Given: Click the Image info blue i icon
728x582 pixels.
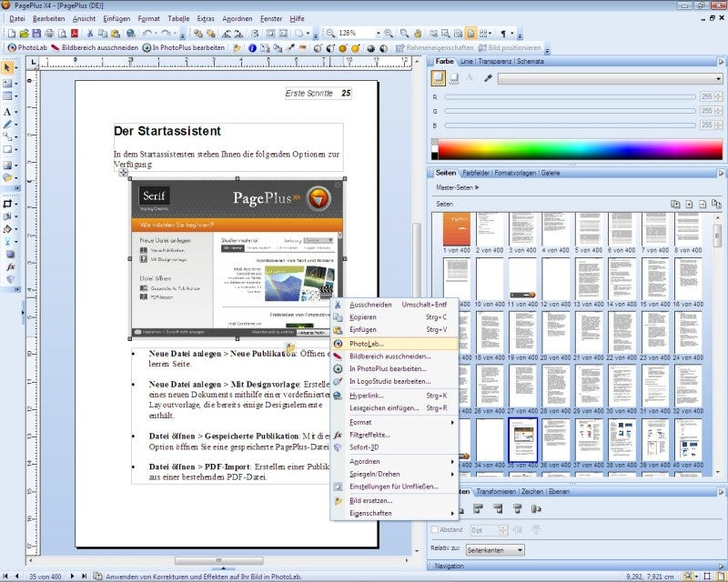Looking at the screenshot, I should (x=252, y=48).
